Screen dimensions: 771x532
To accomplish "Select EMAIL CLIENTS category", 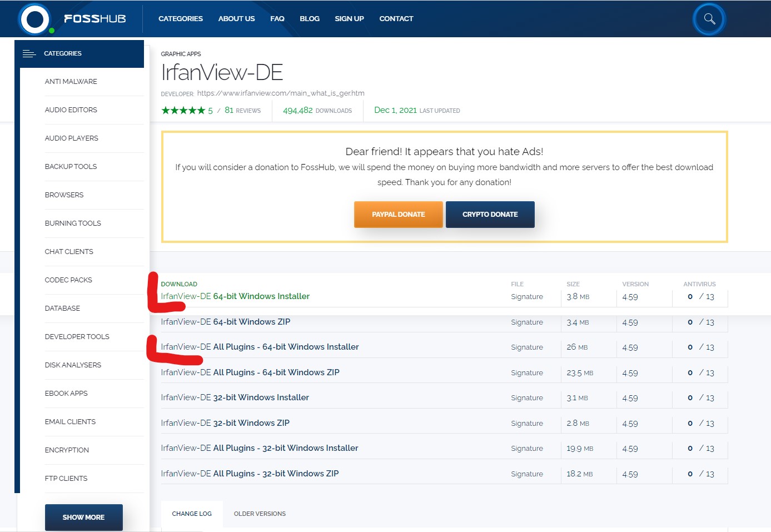I will pos(70,422).
